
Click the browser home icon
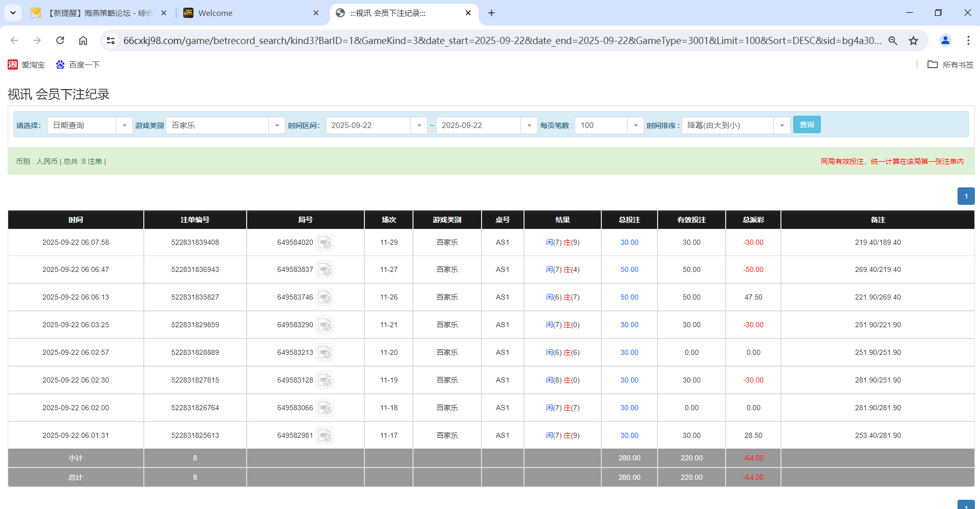(x=83, y=40)
